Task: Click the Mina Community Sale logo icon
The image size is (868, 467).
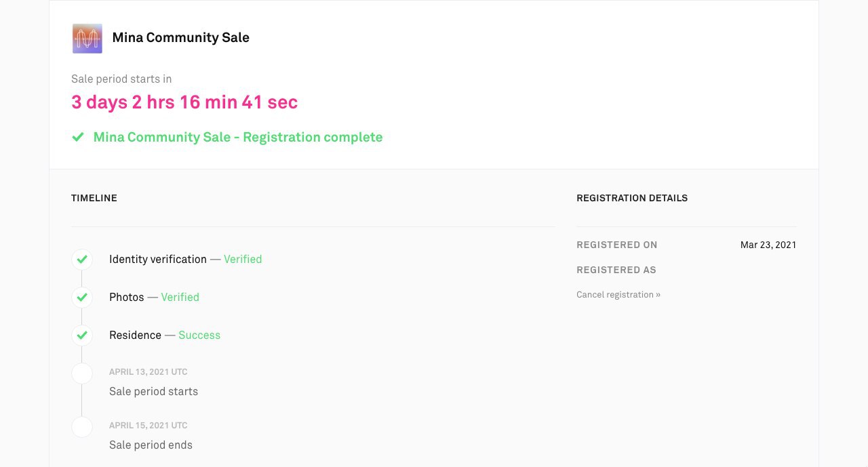Action: 87,38
